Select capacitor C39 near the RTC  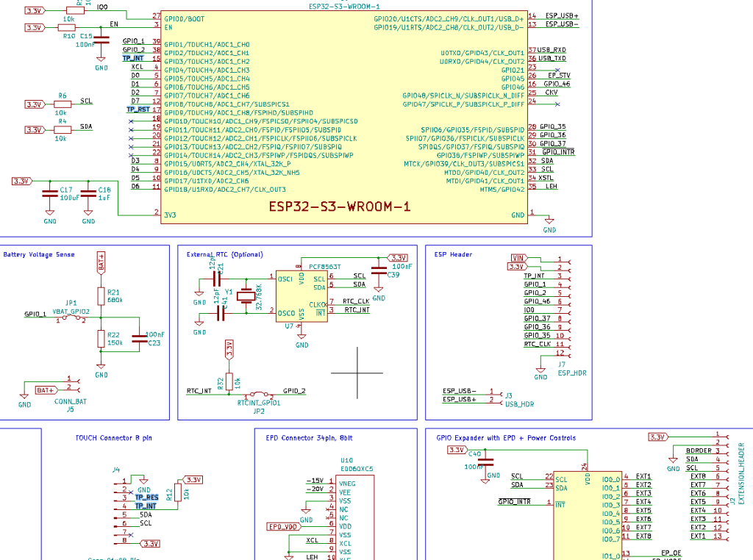click(x=379, y=273)
